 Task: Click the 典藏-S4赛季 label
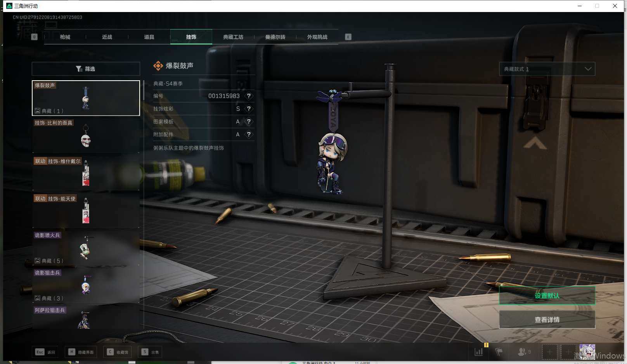(168, 83)
